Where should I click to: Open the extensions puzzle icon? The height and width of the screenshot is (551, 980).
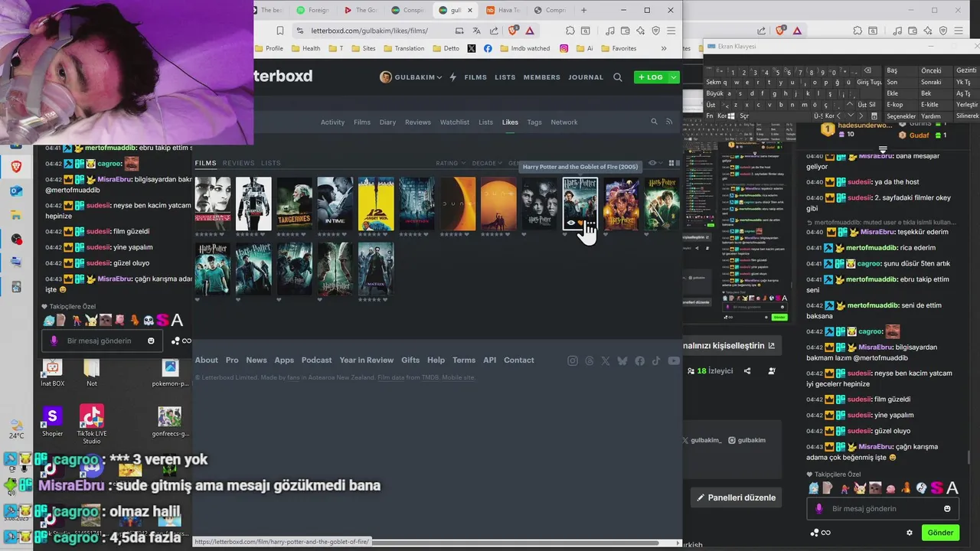(x=570, y=31)
